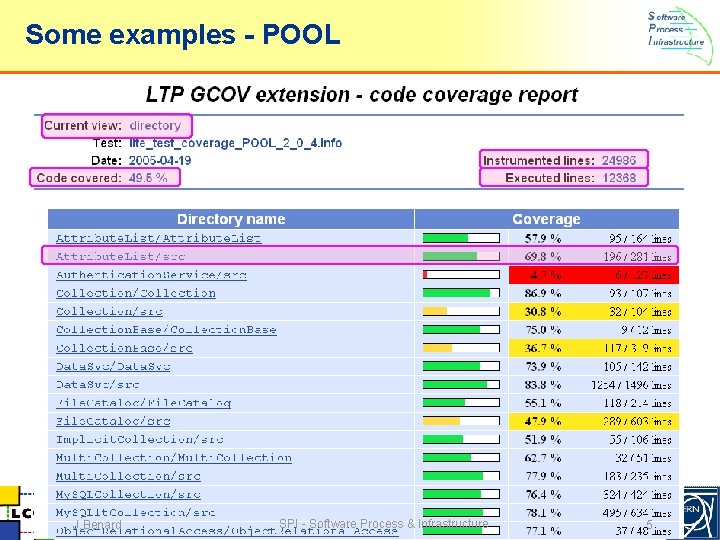Follow the FileCatalog/src directory link

[113, 421]
